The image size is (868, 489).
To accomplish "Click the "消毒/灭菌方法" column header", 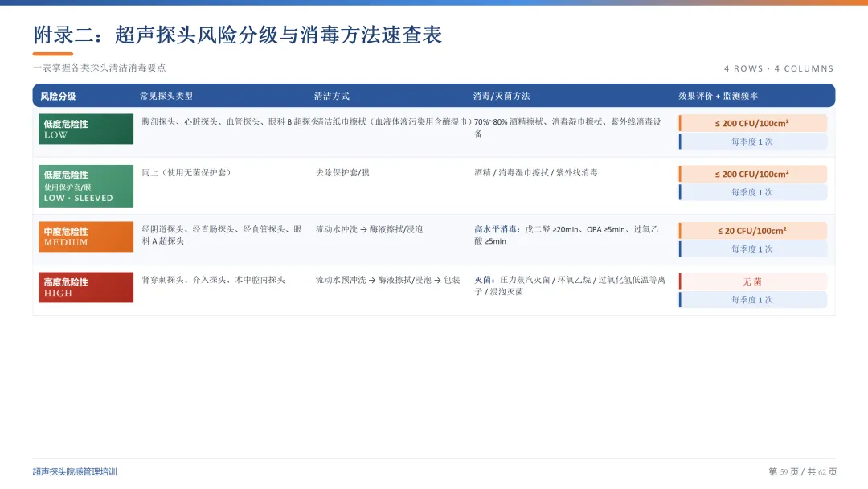I will (x=501, y=96).
